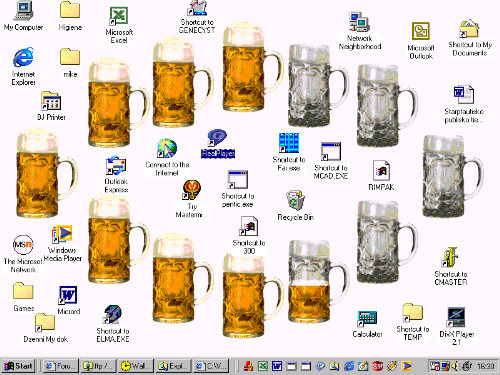Click the Microsoft Outlook desktop icon
The image size is (500, 375).
[x=421, y=41]
